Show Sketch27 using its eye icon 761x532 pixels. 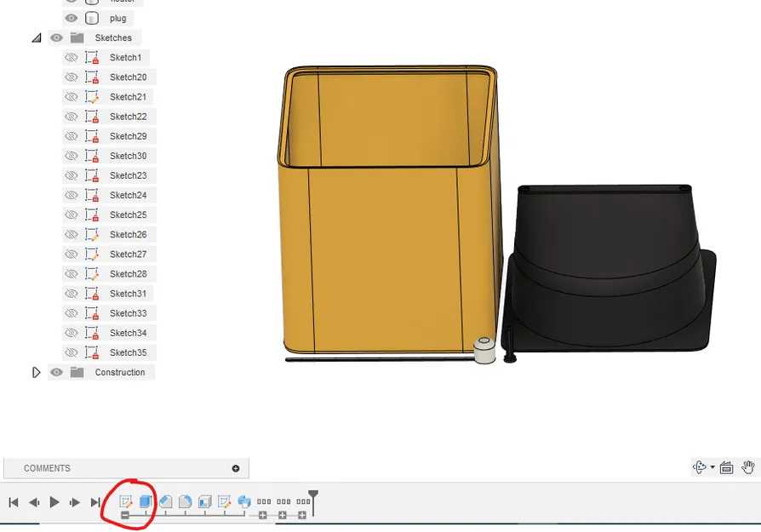click(72, 254)
